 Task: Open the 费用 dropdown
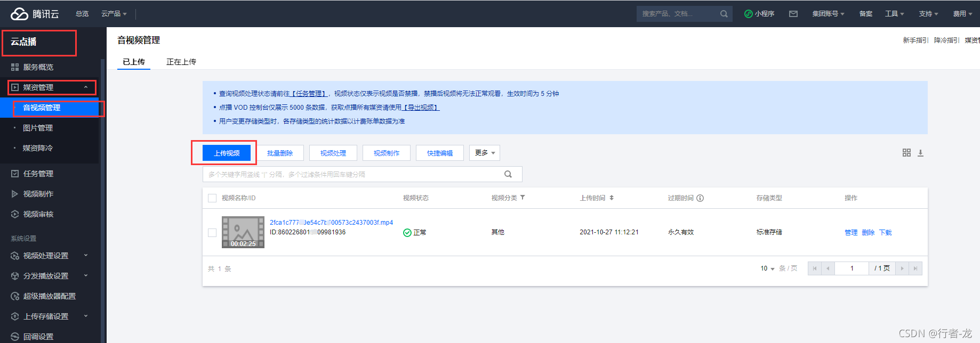962,14
